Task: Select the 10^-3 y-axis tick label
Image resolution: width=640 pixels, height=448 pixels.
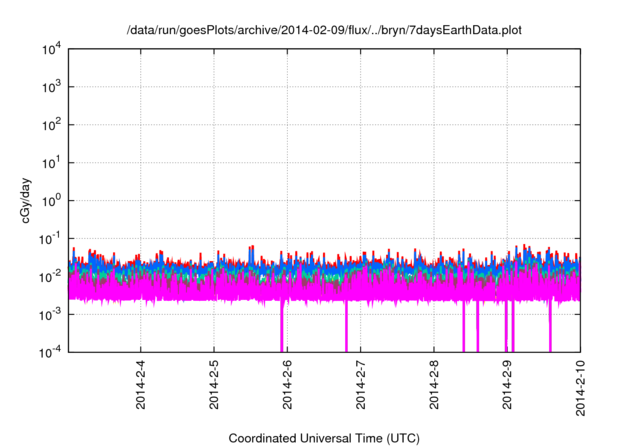Action: coord(50,313)
